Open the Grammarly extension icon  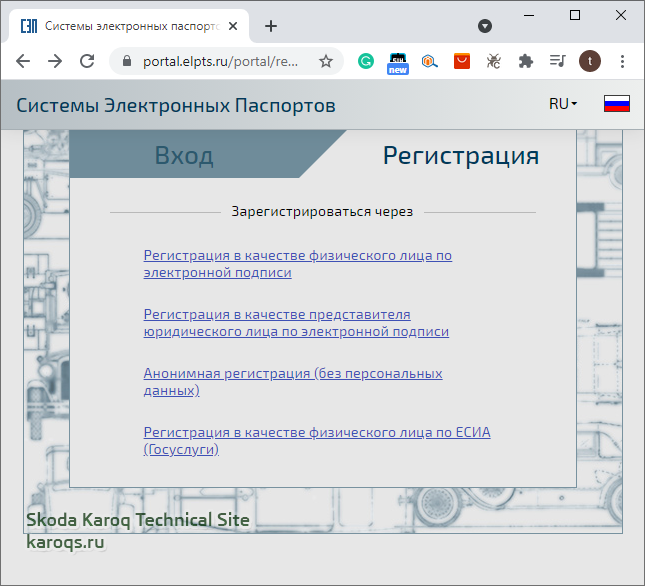(x=366, y=61)
